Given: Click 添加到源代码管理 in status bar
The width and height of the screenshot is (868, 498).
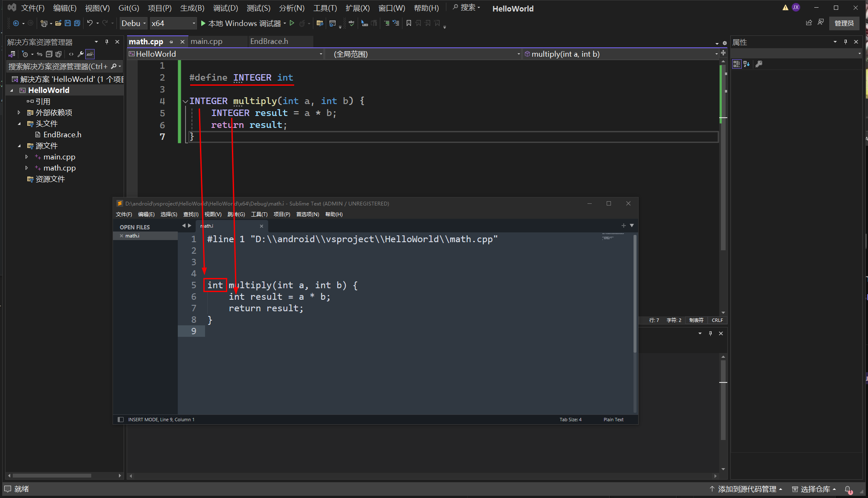Looking at the screenshot, I should [746, 489].
